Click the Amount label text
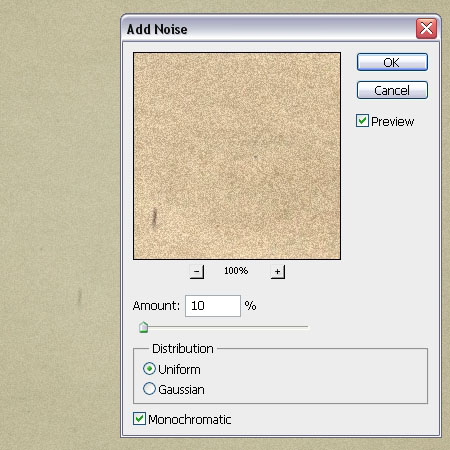This screenshot has width=450, height=450. [x=156, y=306]
